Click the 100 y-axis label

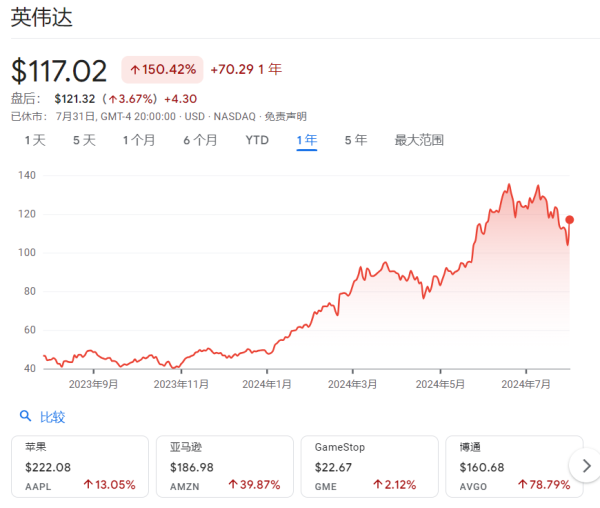coord(27,252)
